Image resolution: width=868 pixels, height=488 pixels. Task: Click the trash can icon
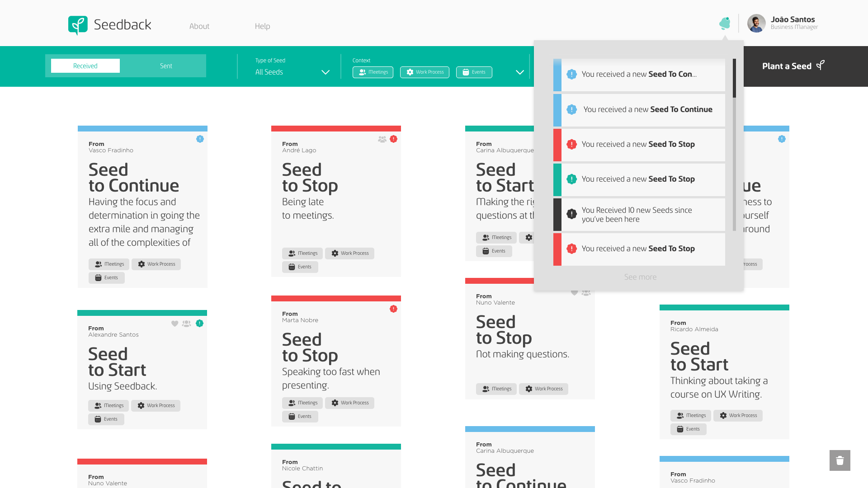point(840,460)
